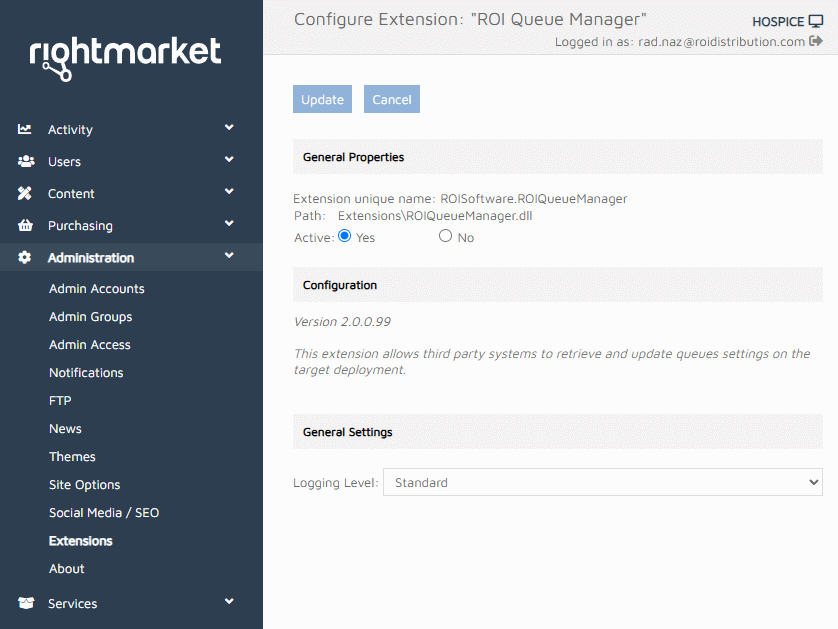Click the monitor icon next to HOSPICE
The width and height of the screenshot is (838, 629).
pos(815,21)
